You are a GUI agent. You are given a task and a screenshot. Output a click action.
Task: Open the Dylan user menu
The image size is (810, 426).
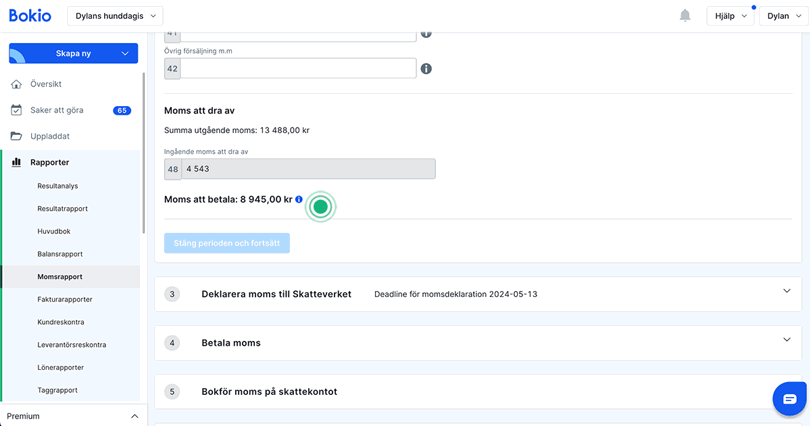pyautogui.click(x=784, y=16)
